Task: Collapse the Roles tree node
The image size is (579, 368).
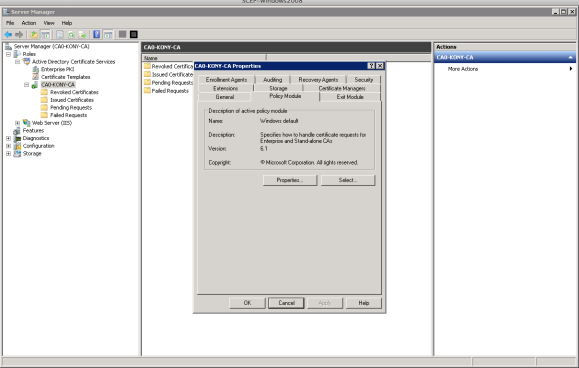Action: pyautogui.click(x=8, y=54)
